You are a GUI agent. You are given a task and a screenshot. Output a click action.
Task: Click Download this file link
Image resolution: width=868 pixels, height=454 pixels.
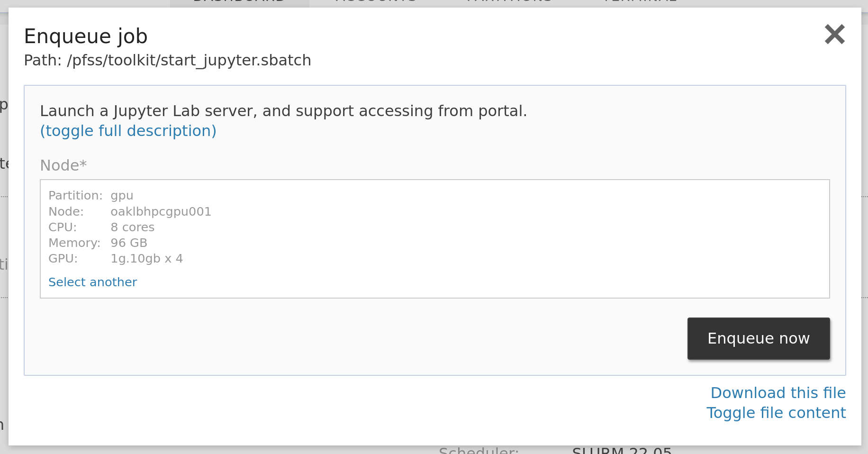pyautogui.click(x=778, y=393)
